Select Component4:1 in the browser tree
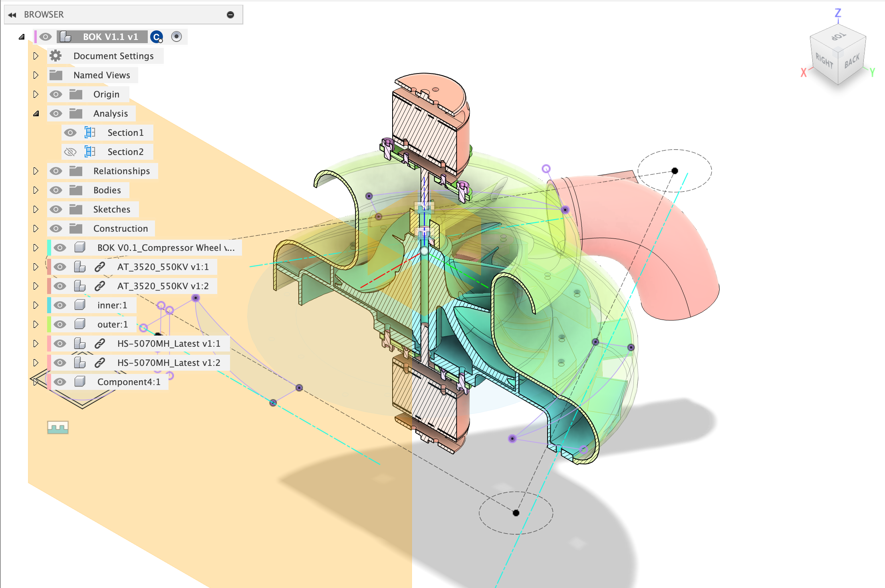The width and height of the screenshot is (885, 588). pos(129,382)
